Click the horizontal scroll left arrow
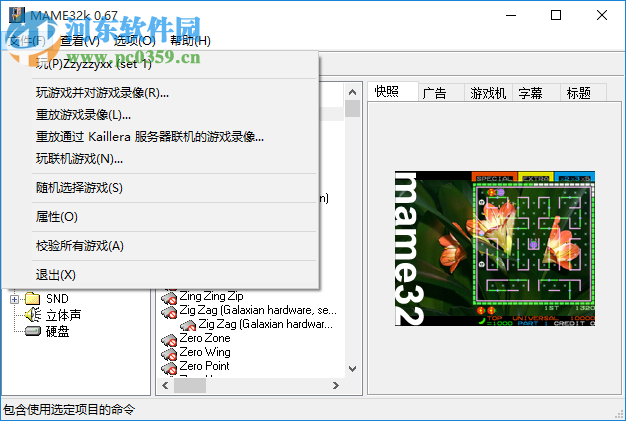Screen dimensions: 626x421 point(165,385)
